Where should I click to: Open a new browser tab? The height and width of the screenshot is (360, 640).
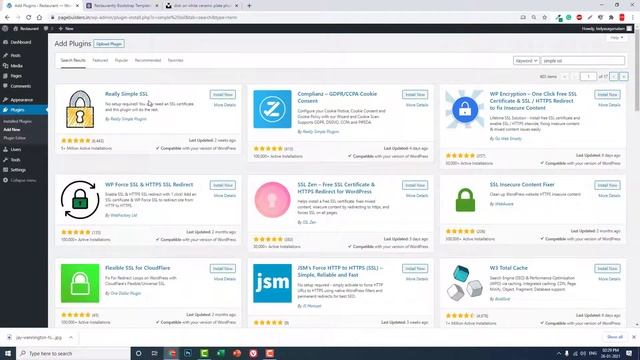[249, 6]
